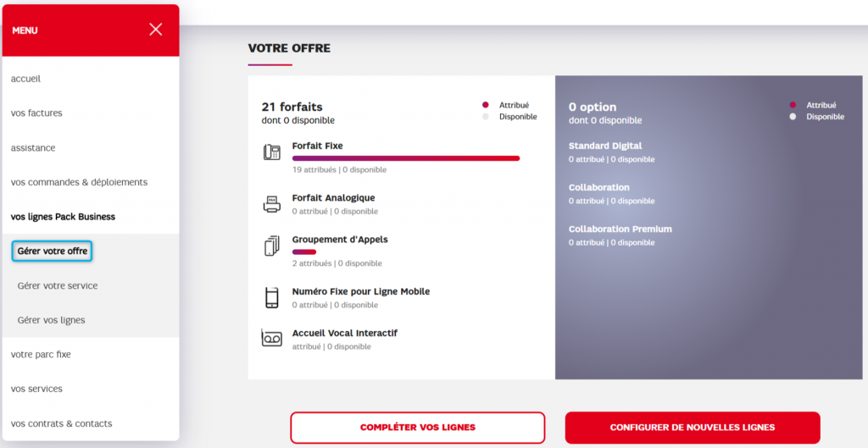Collapse vos lignes Pack Business section
The width and height of the screenshot is (868, 448).
(x=63, y=217)
